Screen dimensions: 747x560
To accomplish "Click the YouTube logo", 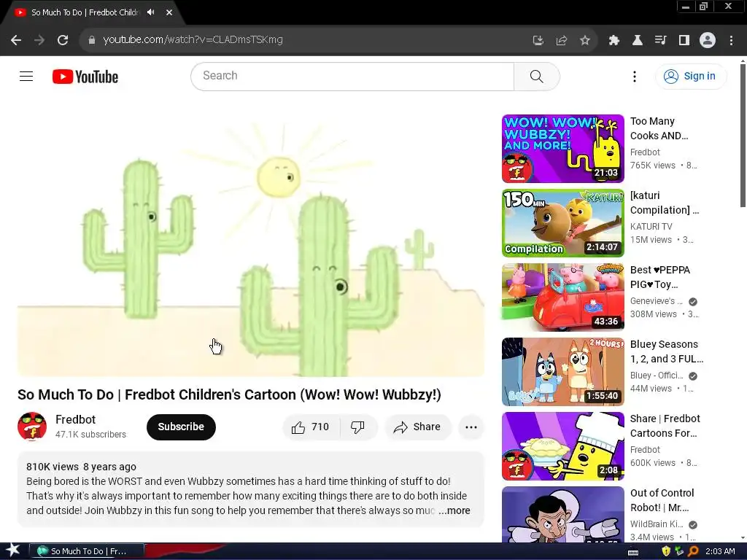I will point(85,77).
